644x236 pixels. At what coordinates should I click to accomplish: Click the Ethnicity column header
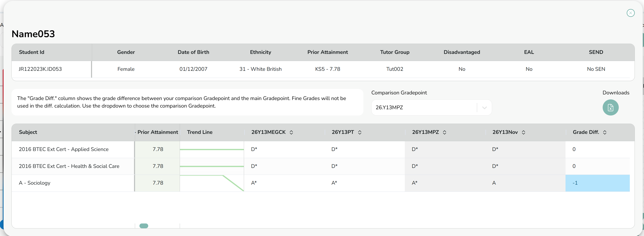[x=260, y=52]
